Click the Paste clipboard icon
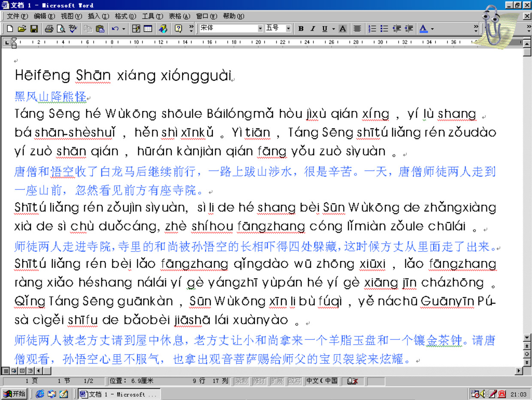 click(100, 29)
